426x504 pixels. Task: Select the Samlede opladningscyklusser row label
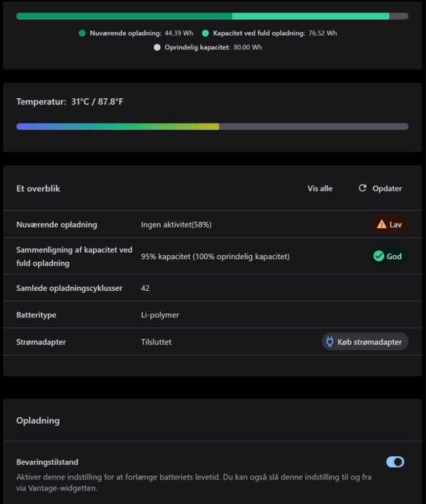(69, 288)
